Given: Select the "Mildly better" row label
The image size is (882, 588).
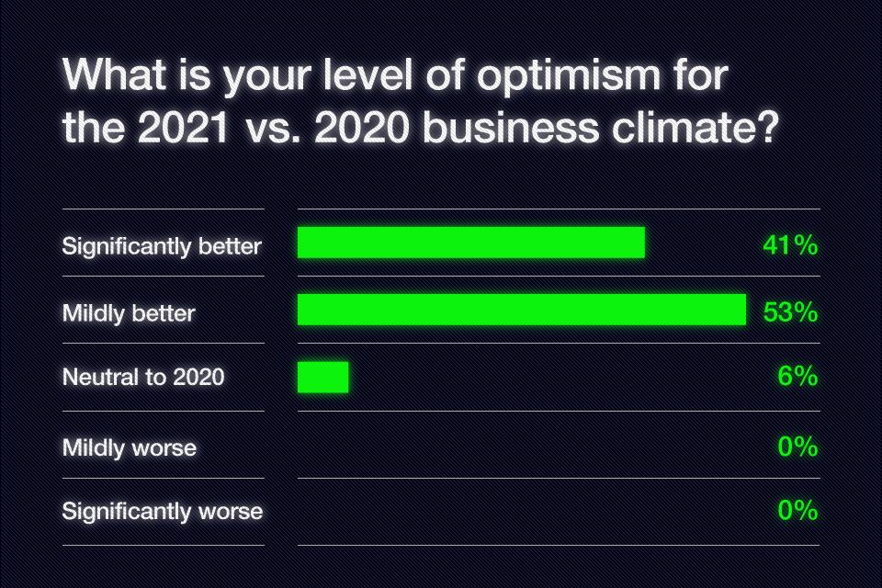Looking at the screenshot, I should click(129, 313).
